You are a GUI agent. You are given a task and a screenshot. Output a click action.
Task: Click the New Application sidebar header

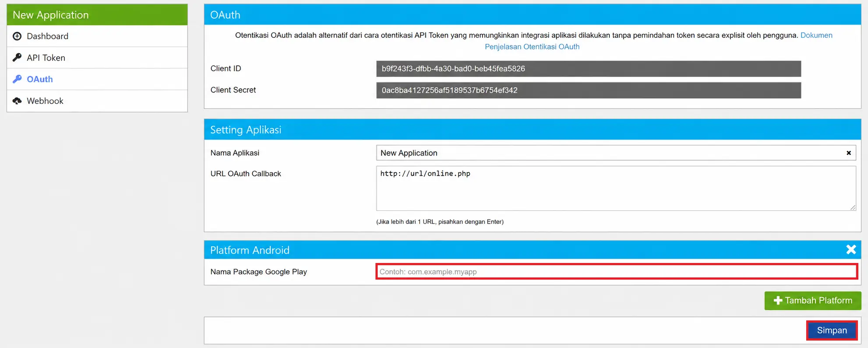(97, 14)
